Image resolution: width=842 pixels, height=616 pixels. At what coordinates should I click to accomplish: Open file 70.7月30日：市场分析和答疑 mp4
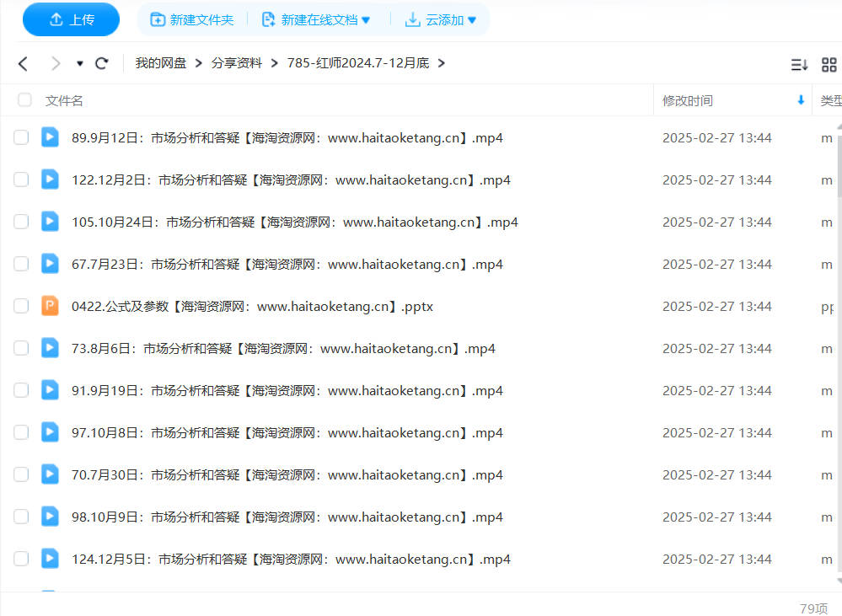[287, 475]
